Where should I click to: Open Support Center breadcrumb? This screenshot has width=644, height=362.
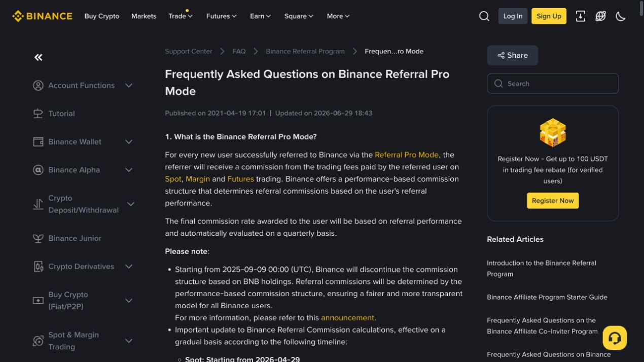tap(189, 51)
